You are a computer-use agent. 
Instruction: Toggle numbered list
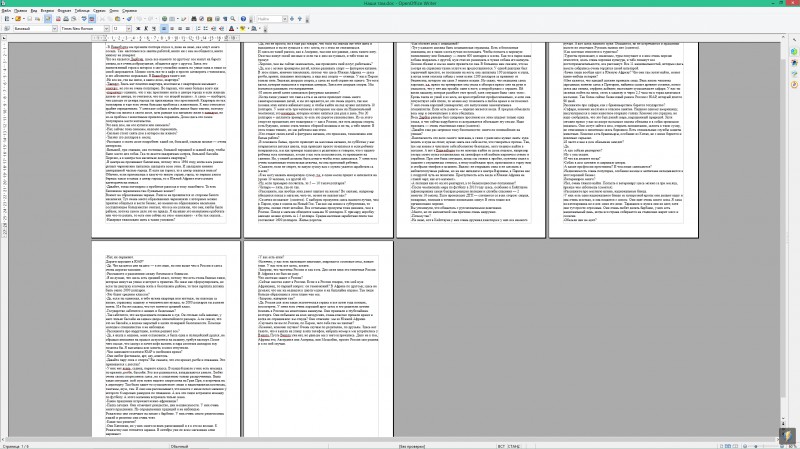(198, 29)
